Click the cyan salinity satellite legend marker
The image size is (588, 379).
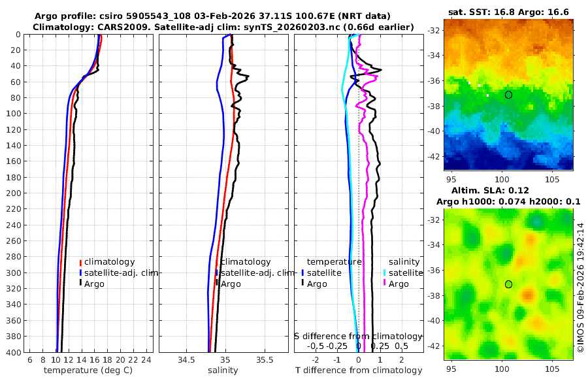(385, 273)
